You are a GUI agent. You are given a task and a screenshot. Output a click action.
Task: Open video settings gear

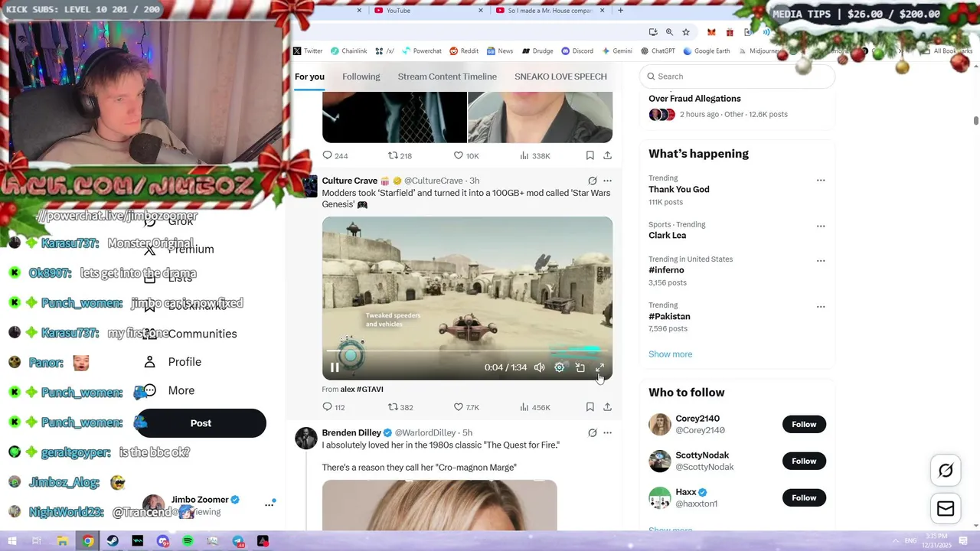click(x=560, y=367)
